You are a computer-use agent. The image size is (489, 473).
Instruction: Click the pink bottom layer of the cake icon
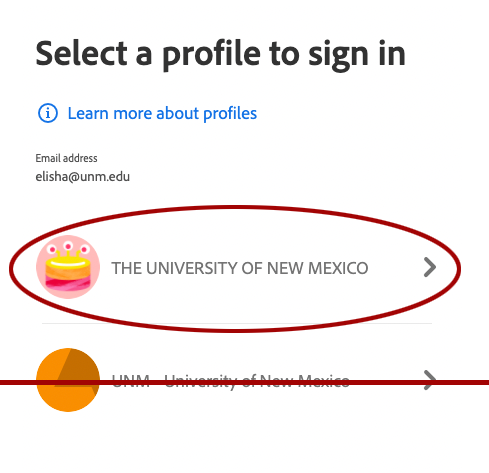(68, 285)
